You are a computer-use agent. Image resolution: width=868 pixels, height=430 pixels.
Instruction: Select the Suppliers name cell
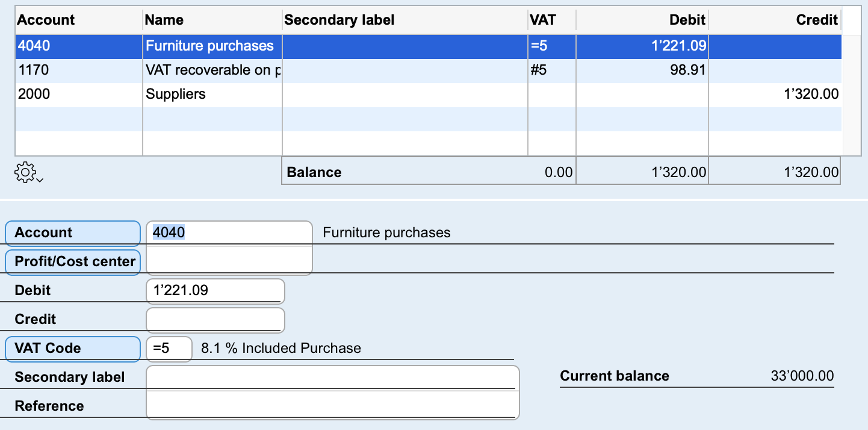[212, 95]
